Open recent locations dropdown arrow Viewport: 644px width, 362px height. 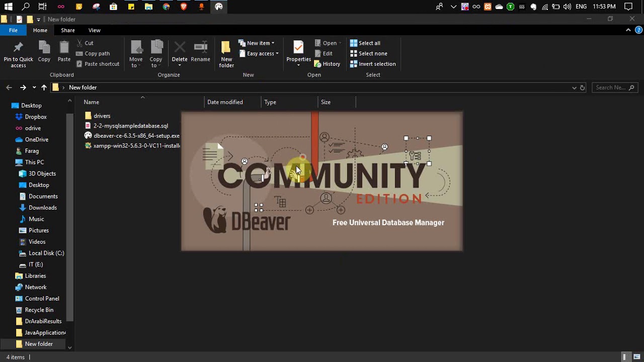34,87
